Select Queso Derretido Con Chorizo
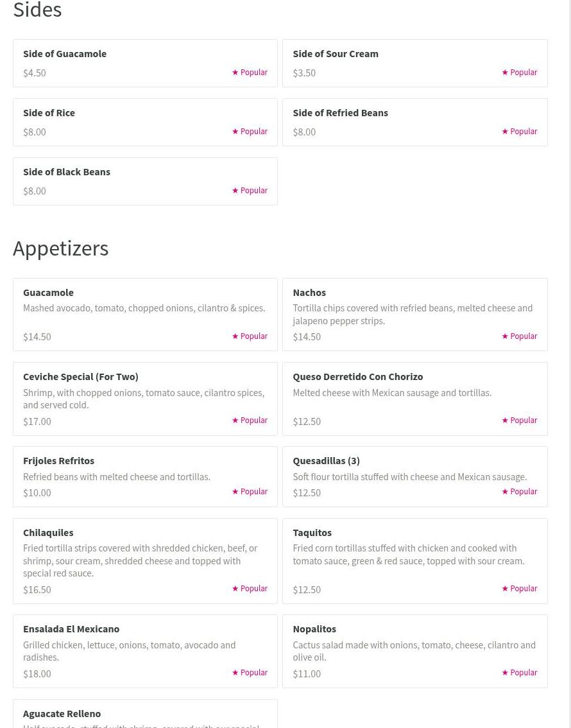Screen dimensions: 571x728 click(x=357, y=377)
